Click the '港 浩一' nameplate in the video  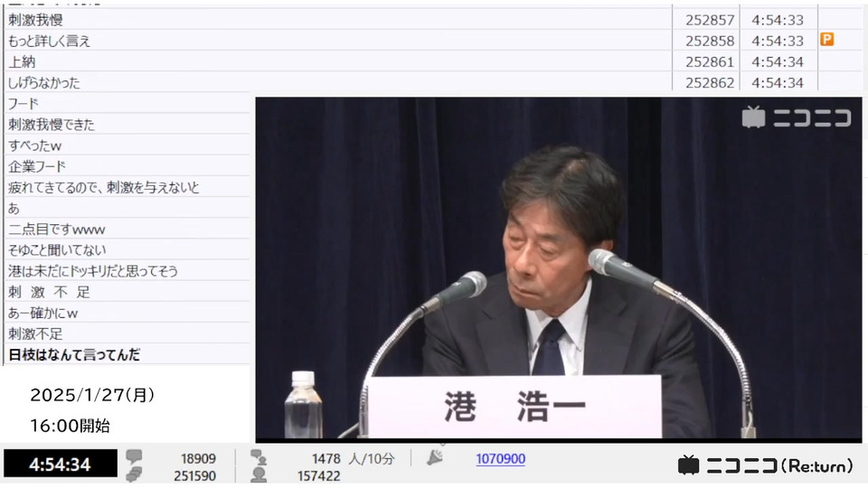514,407
